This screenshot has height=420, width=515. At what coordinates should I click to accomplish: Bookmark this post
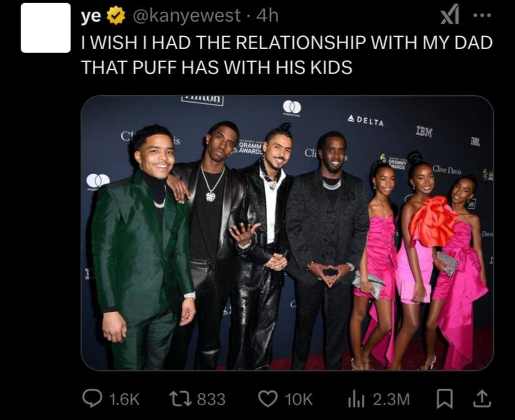445,399
